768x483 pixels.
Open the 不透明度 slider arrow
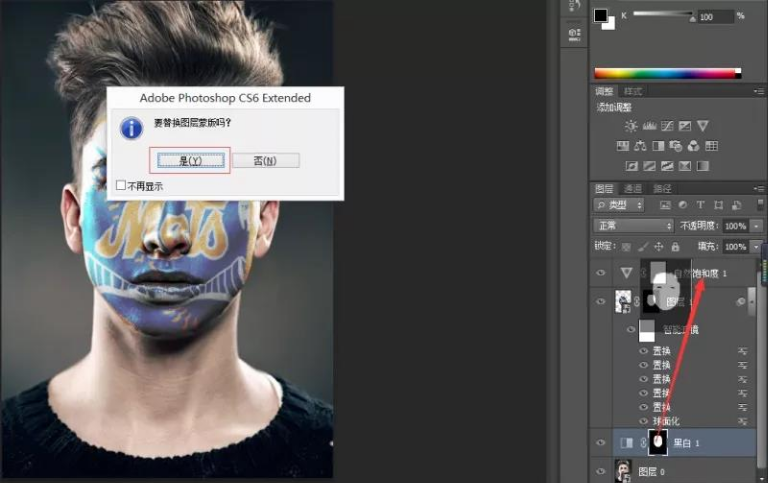point(757,226)
